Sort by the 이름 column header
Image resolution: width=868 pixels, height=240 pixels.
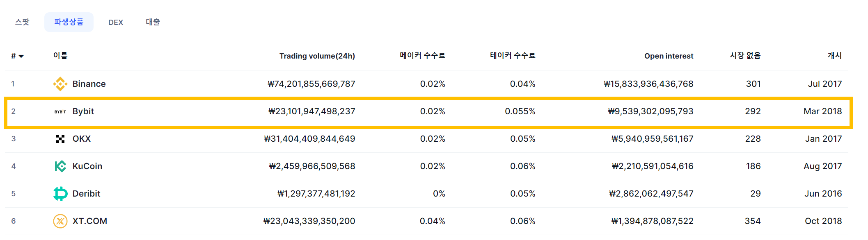(60, 56)
